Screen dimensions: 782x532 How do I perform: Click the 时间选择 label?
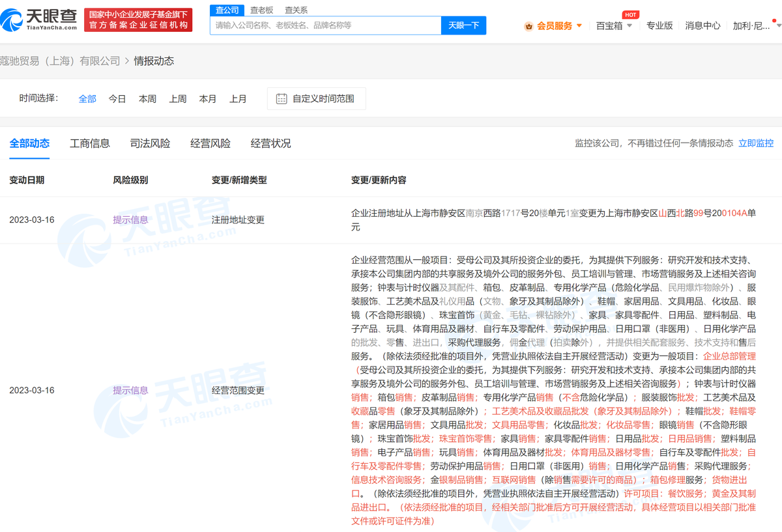[x=38, y=98]
